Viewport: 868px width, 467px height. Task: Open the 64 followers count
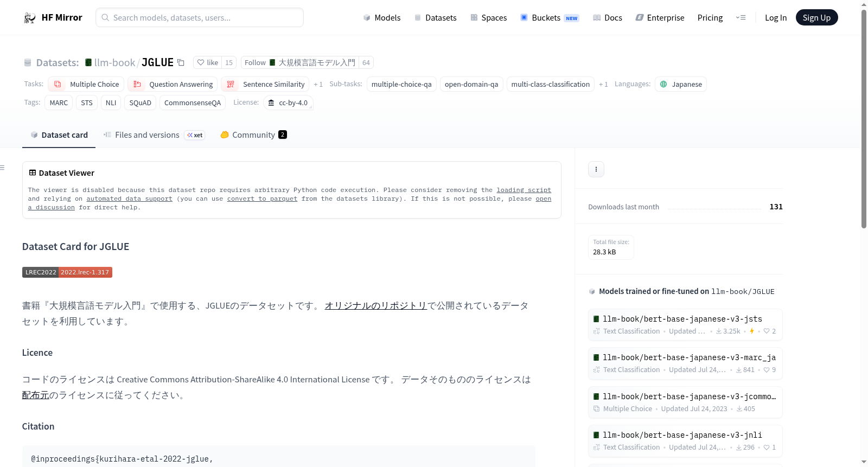click(x=366, y=63)
